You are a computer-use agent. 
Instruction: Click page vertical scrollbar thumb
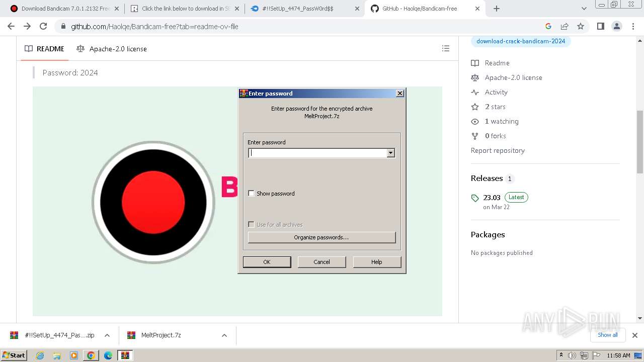(640, 142)
